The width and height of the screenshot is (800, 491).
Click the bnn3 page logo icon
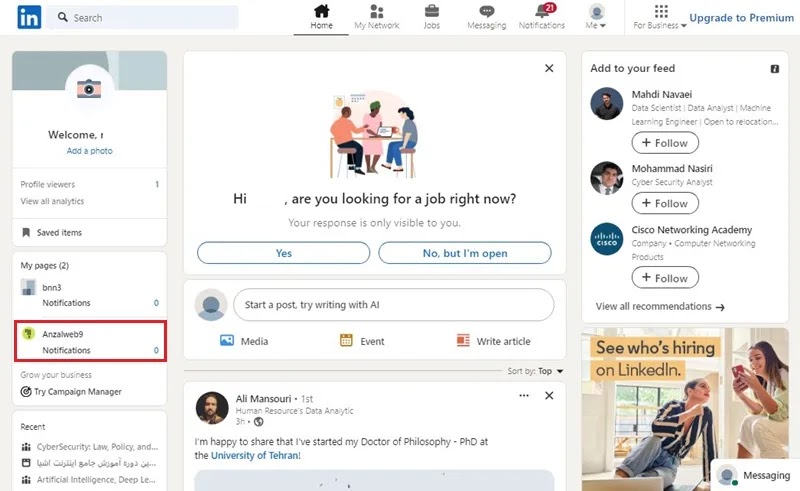(28, 287)
